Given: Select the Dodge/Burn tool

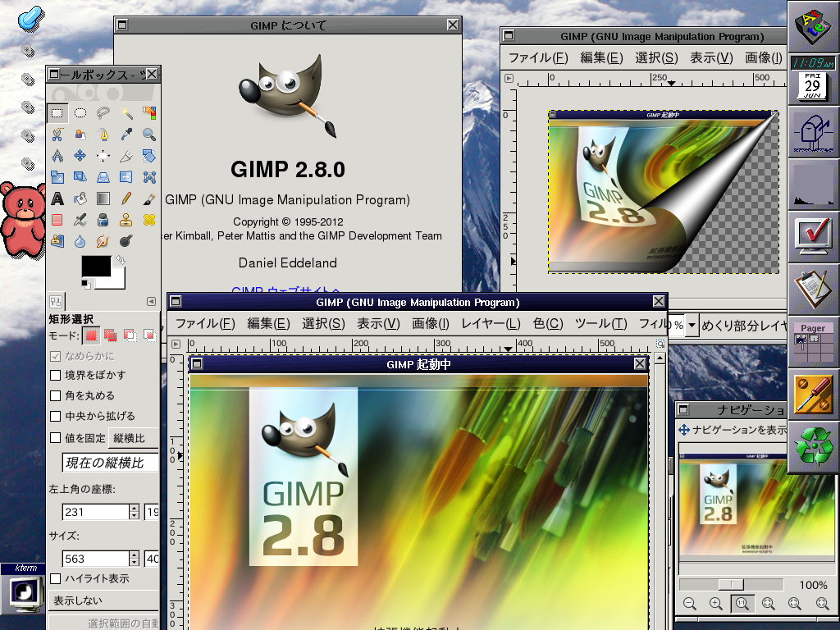Looking at the screenshot, I should pos(126,241).
